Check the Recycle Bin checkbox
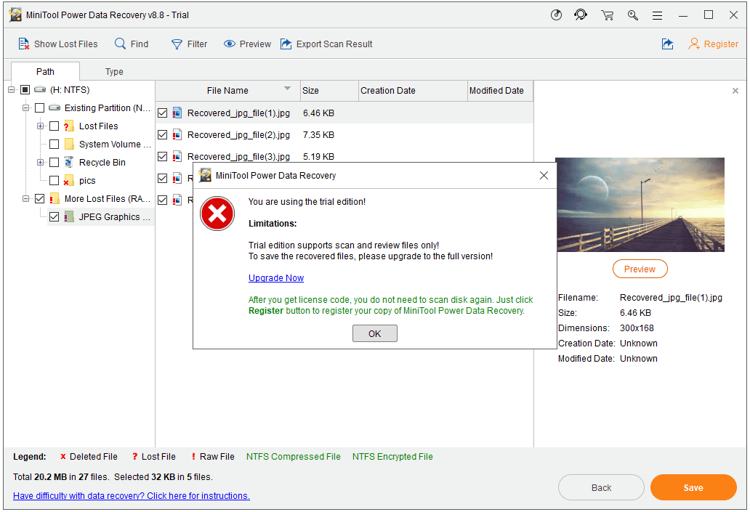The image size is (750, 512). (x=54, y=162)
